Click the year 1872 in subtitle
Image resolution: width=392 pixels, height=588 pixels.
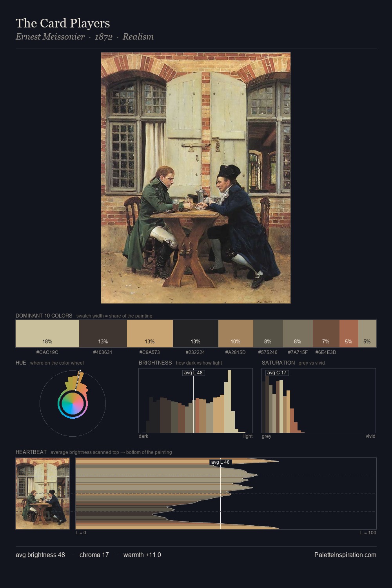point(103,36)
